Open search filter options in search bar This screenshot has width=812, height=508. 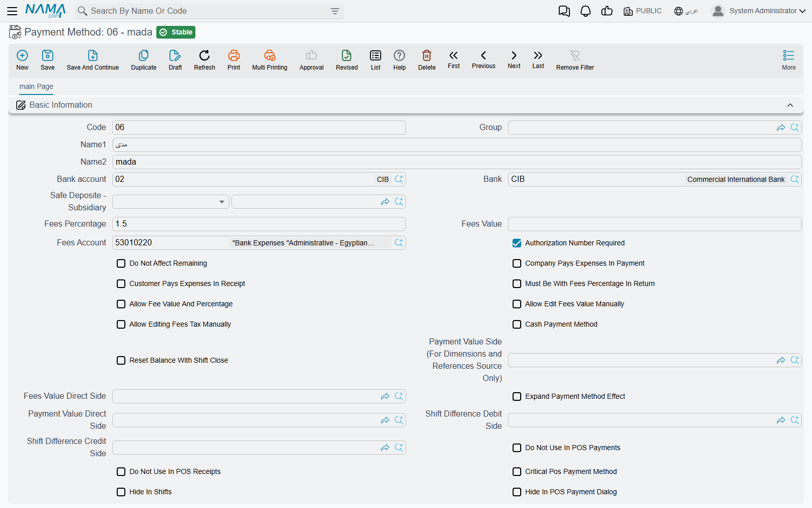tap(335, 11)
